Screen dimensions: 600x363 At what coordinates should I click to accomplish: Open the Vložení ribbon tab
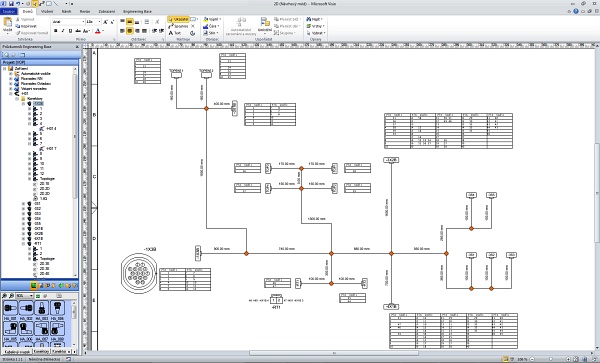pyautogui.click(x=47, y=11)
